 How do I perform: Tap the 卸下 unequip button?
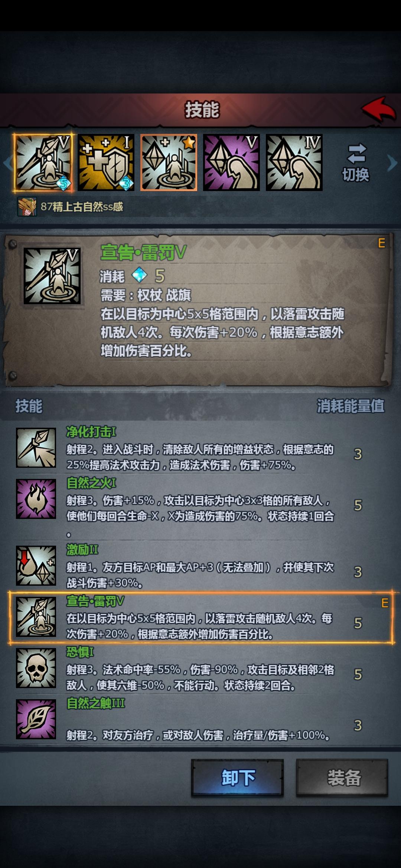coord(238,777)
